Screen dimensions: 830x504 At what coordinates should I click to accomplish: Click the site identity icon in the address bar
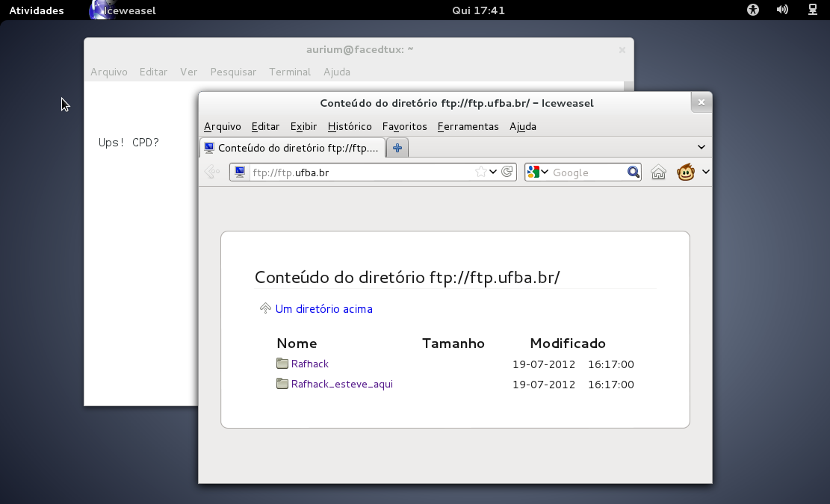(x=240, y=172)
